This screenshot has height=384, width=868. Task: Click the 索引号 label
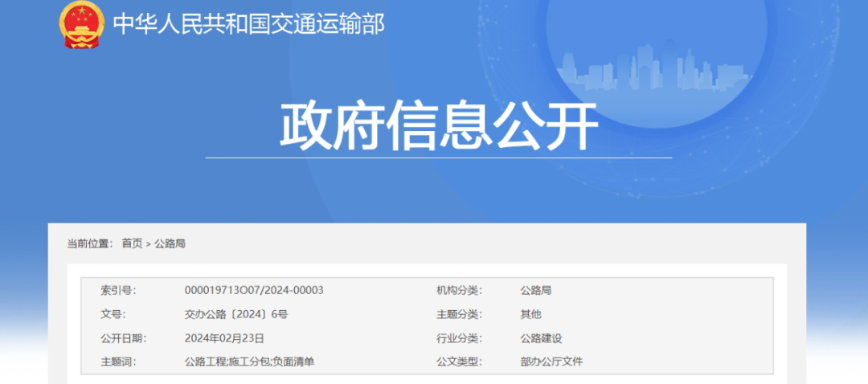[x=118, y=291]
